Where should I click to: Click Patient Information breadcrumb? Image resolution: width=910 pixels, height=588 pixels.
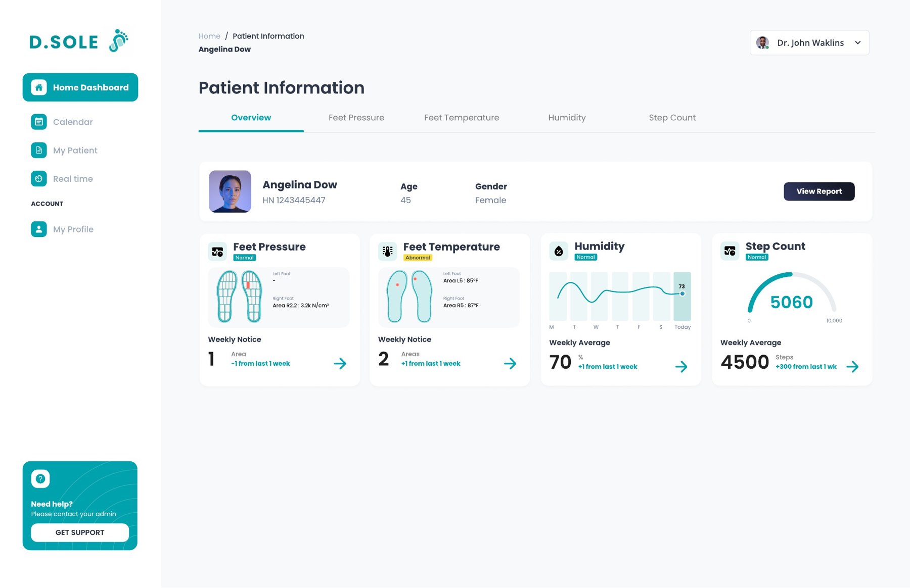click(268, 36)
